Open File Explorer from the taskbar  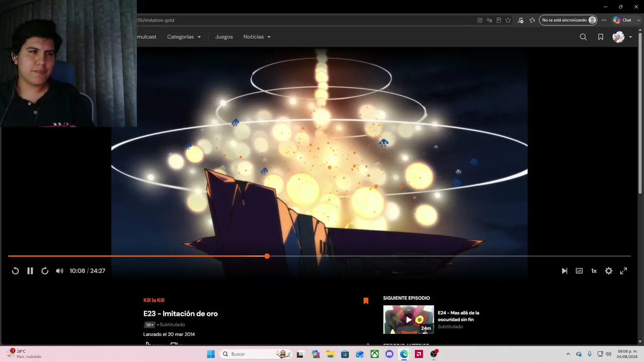coord(330,354)
